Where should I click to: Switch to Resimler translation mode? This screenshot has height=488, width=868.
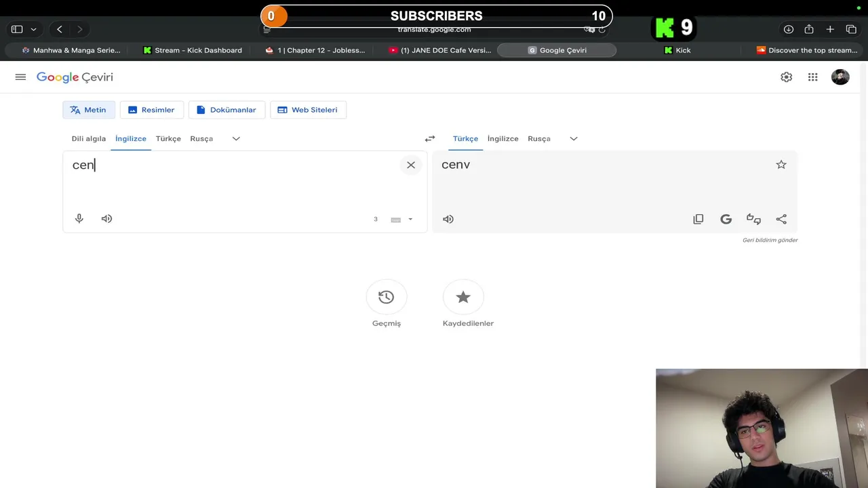152,110
